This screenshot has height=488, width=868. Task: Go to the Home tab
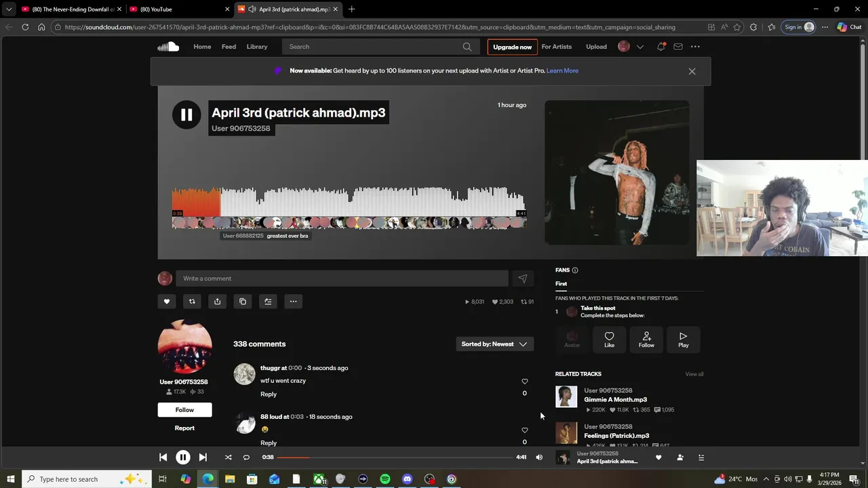(202, 47)
